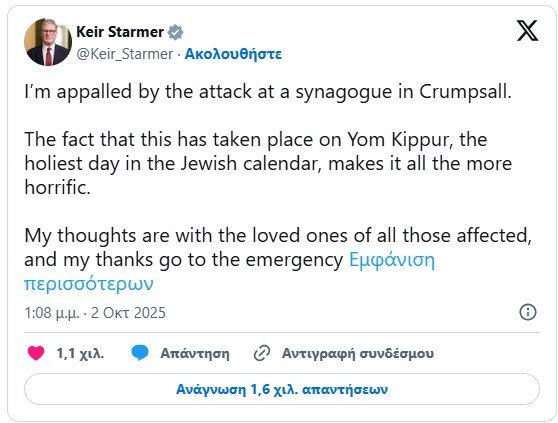Viewport: 558px width, 423px height.
Task: Click the Απάντηση reply label
Action: pos(195,353)
